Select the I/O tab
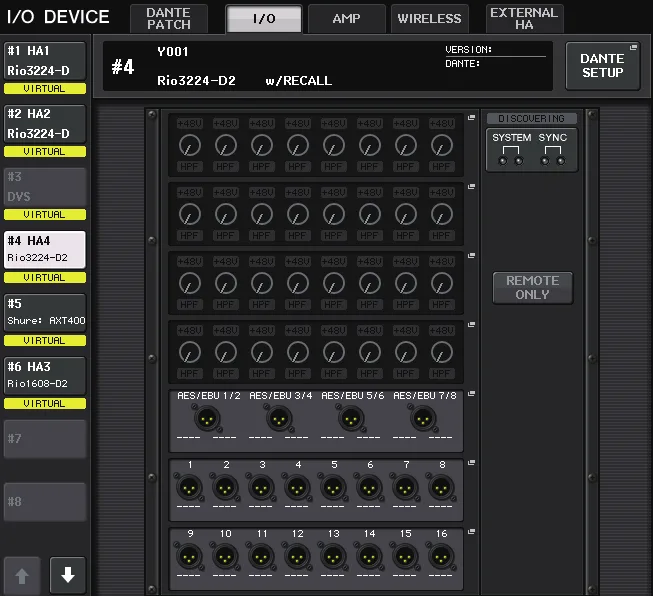This screenshot has width=653, height=596. [264, 19]
